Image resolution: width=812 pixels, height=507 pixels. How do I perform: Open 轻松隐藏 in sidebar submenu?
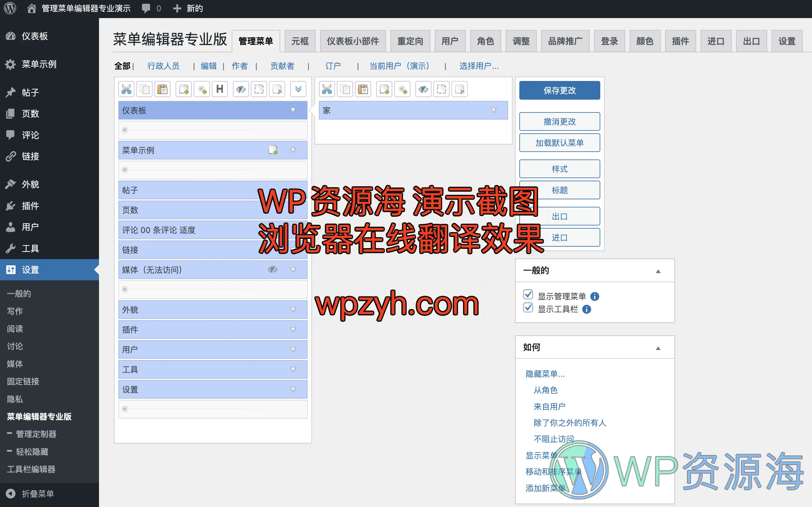(32, 452)
